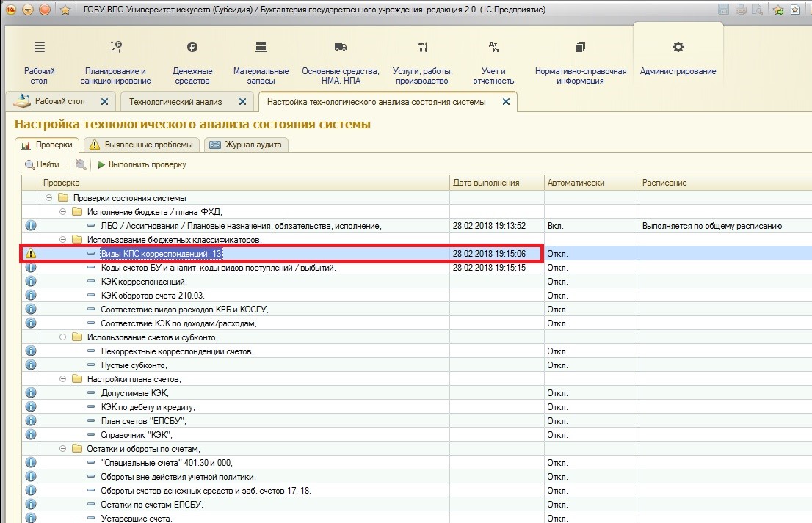Open the Журнал аудита tab
812x523 pixels.
(245, 145)
